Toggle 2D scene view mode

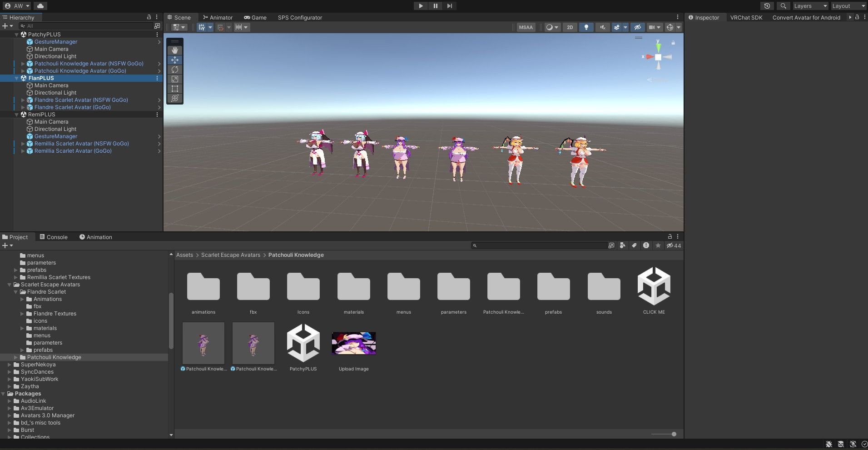point(570,27)
